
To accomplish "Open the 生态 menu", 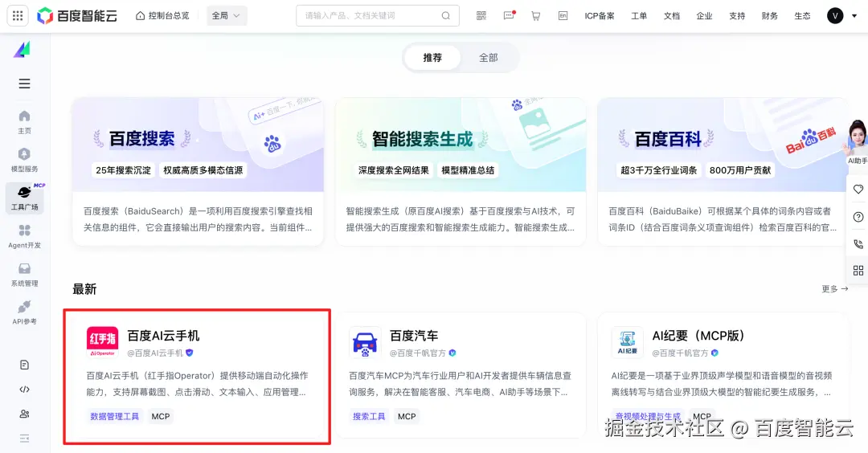I will pyautogui.click(x=802, y=15).
